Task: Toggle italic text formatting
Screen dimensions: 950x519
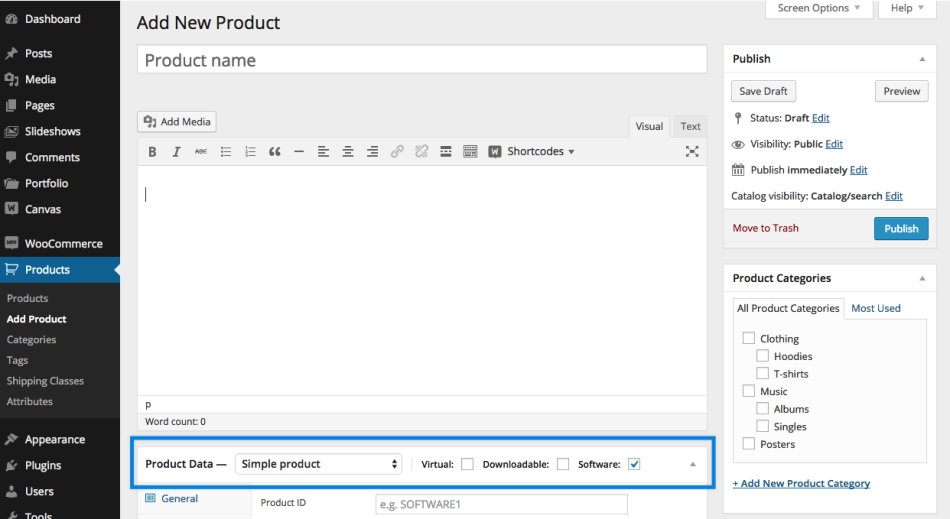Action: (176, 152)
